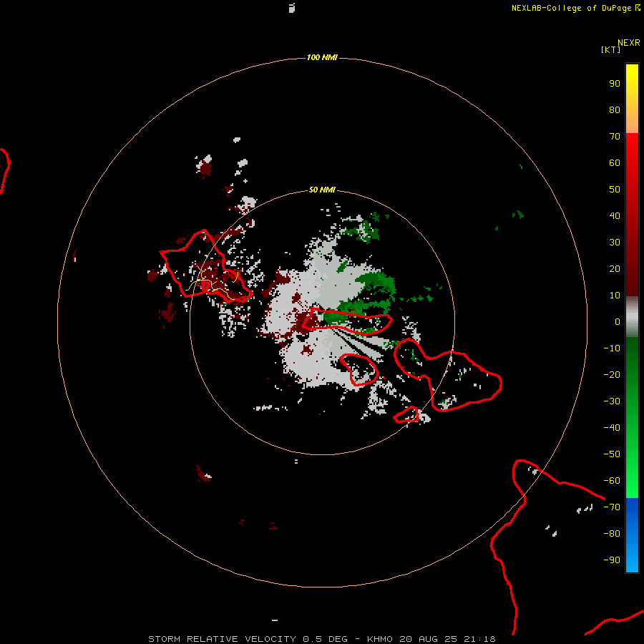This screenshot has height=644, width=644.
Task: Click the -30 value on the velocity scale
Action: tap(612, 401)
